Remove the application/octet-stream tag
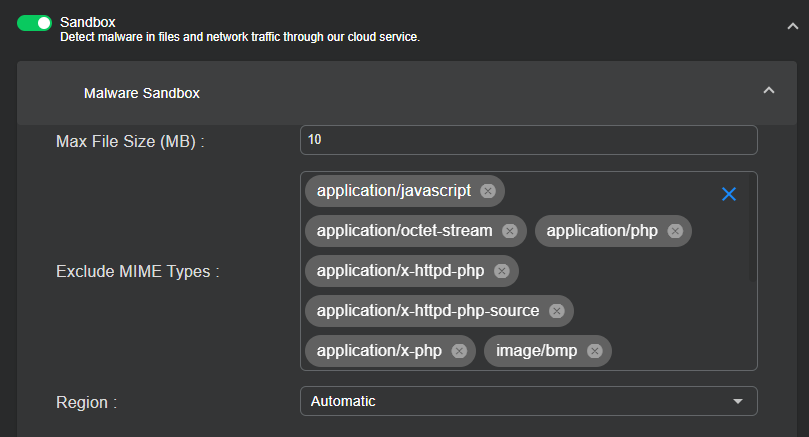The height and width of the screenshot is (437, 809). (509, 231)
